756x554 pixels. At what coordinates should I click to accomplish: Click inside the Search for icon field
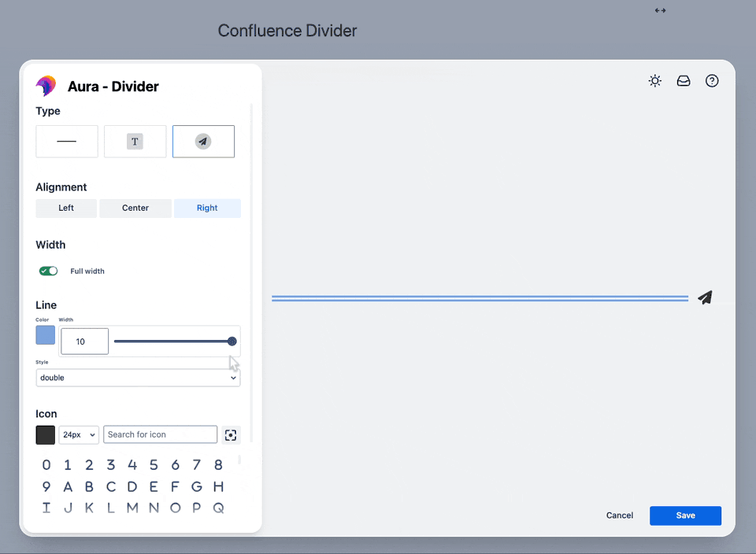point(160,434)
